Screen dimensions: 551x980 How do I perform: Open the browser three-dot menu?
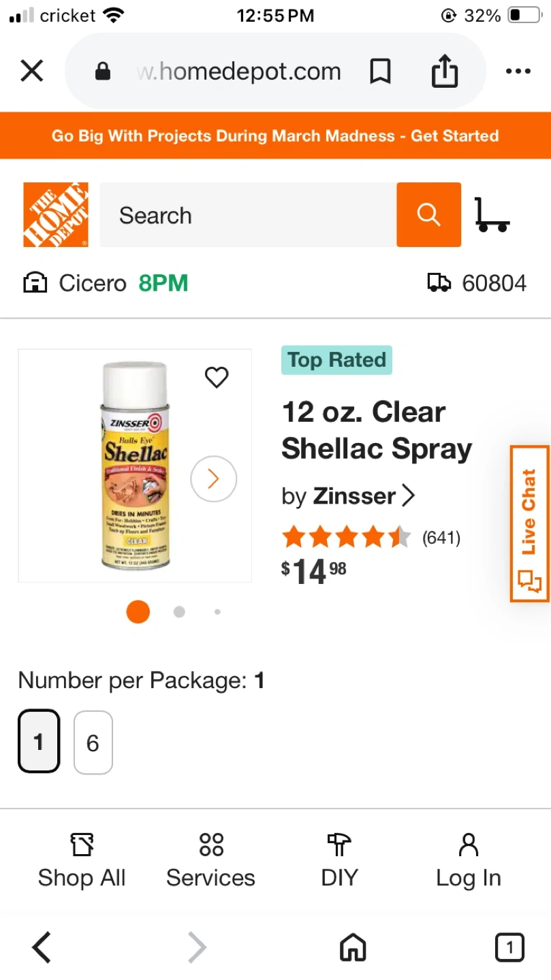(x=518, y=71)
